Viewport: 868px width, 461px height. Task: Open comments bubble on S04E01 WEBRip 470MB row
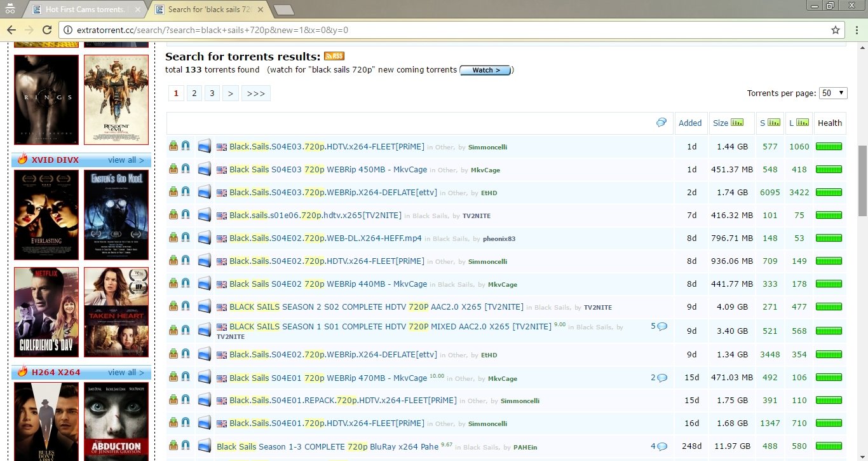(x=662, y=378)
